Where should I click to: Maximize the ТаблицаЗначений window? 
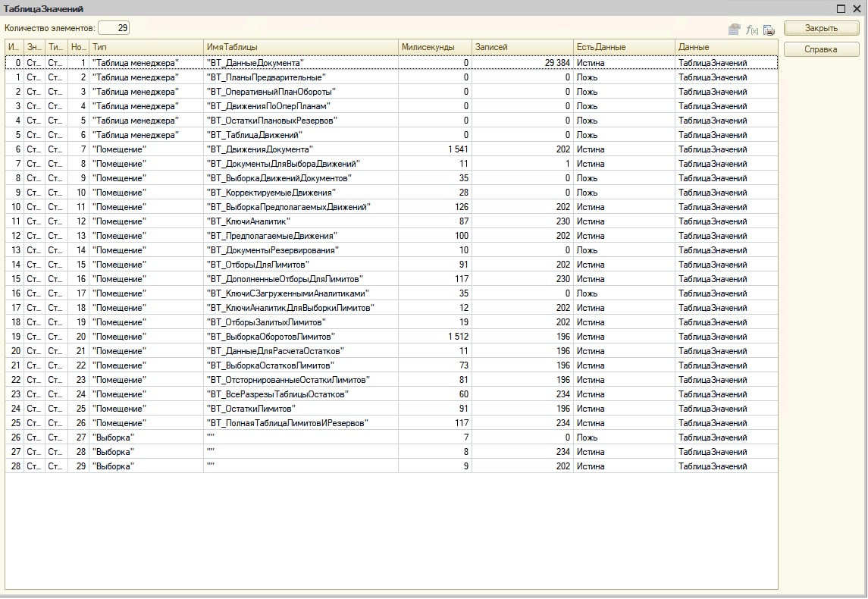[841, 8]
